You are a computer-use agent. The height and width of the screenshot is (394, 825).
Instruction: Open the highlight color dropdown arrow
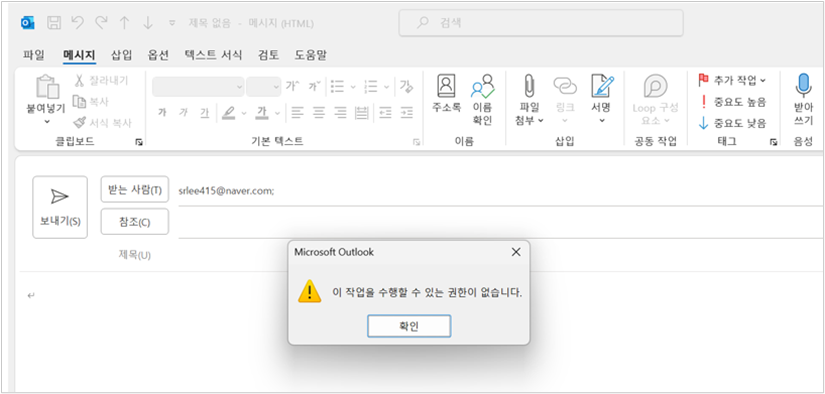point(244,113)
